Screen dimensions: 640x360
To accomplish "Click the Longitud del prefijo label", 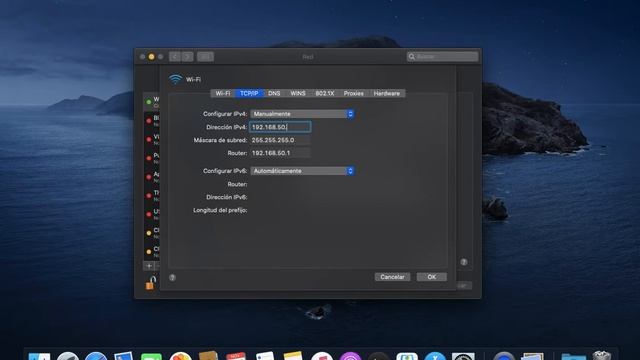I will click(220, 210).
